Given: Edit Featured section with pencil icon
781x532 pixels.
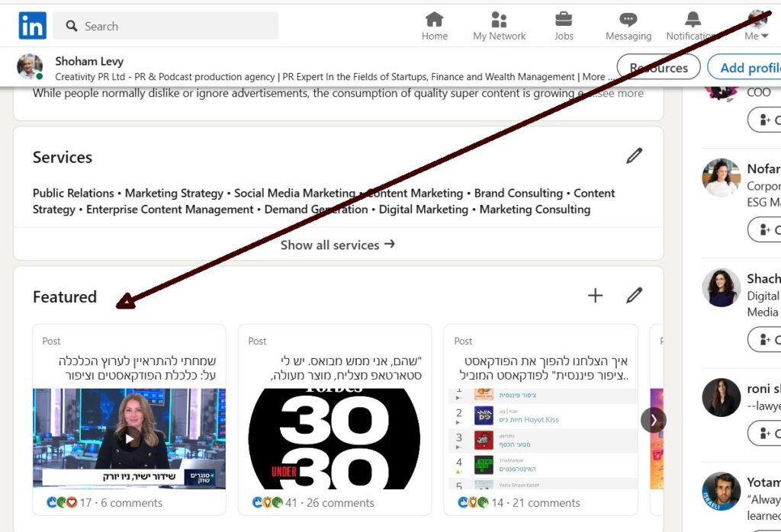Looking at the screenshot, I should click(634, 296).
